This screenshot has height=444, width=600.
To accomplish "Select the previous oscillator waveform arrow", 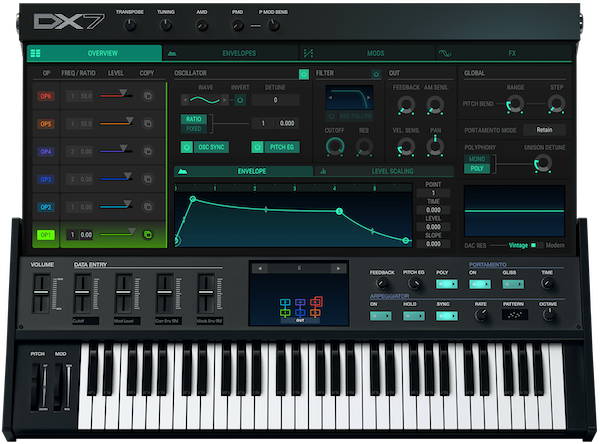I will (x=185, y=100).
